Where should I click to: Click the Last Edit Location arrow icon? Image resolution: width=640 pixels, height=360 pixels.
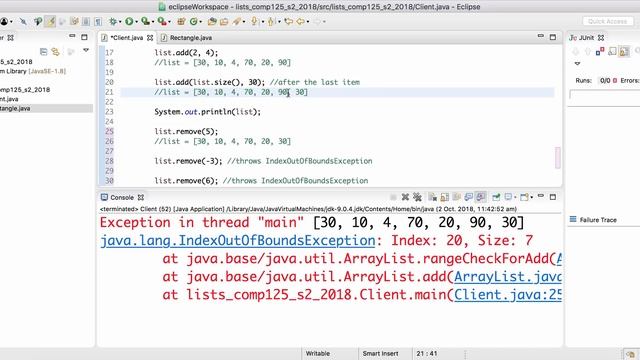pyautogui.click(x=289, y=21)
